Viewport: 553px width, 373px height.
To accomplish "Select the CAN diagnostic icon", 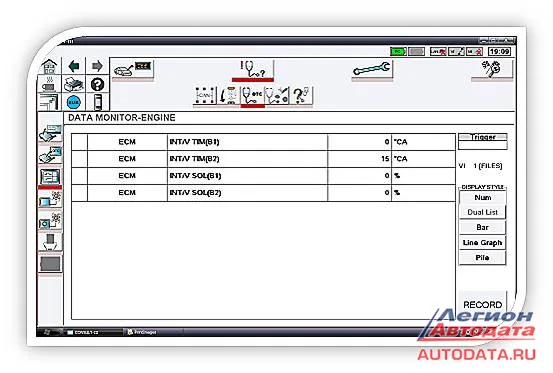I will click(x=205, y=96).
